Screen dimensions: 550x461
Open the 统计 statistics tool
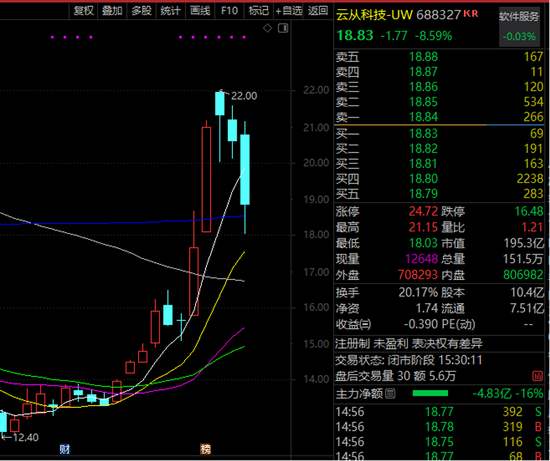point(170,11)
